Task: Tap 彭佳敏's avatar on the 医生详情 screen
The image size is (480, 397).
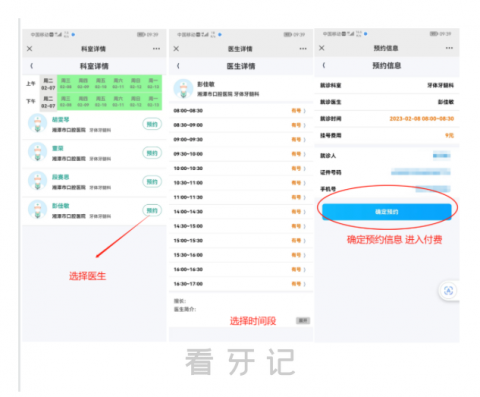Action: [183, 89]
